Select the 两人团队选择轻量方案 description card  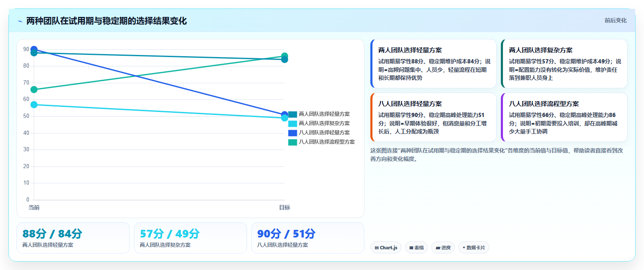click(x=433, y=64)
